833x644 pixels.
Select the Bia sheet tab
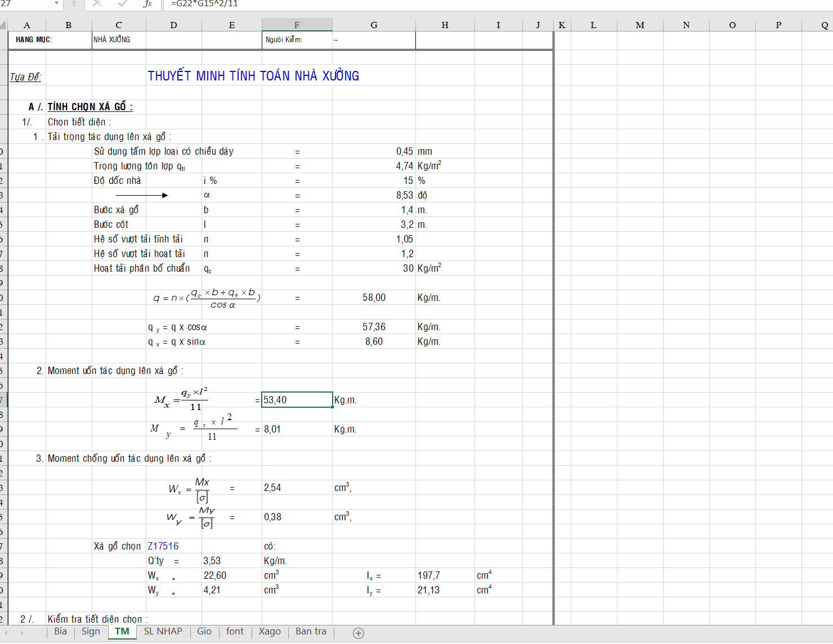click(x=60, y=632)
